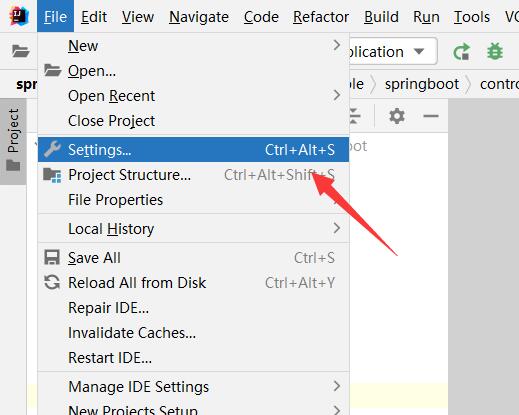519x415 pixels.
Task: Open the Project tool window side tab
Action: [13, 140]
